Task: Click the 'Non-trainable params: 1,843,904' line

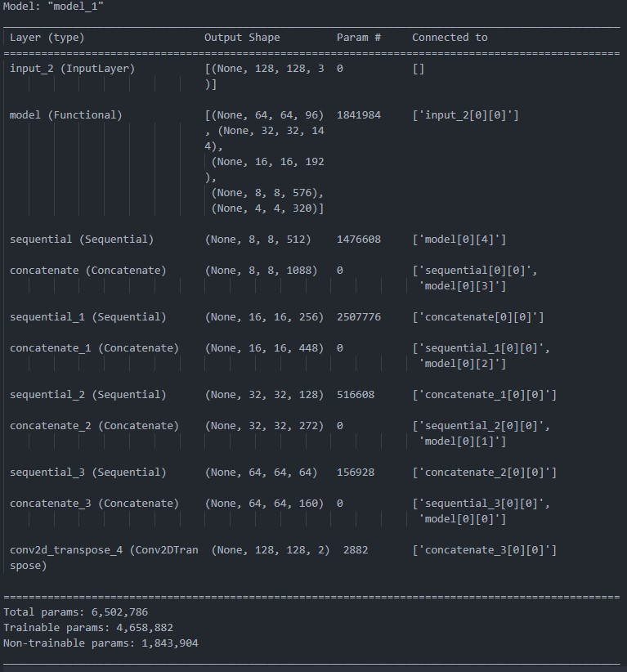Action: tap(101, 643)
